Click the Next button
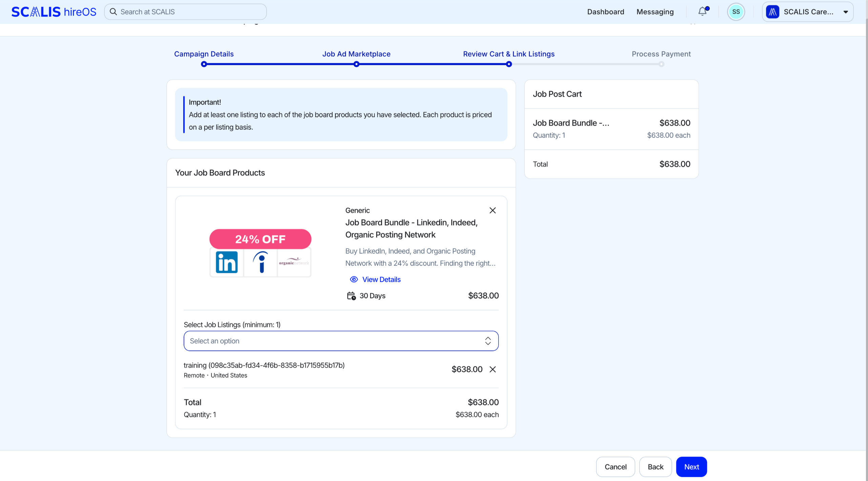 [691, 467]
